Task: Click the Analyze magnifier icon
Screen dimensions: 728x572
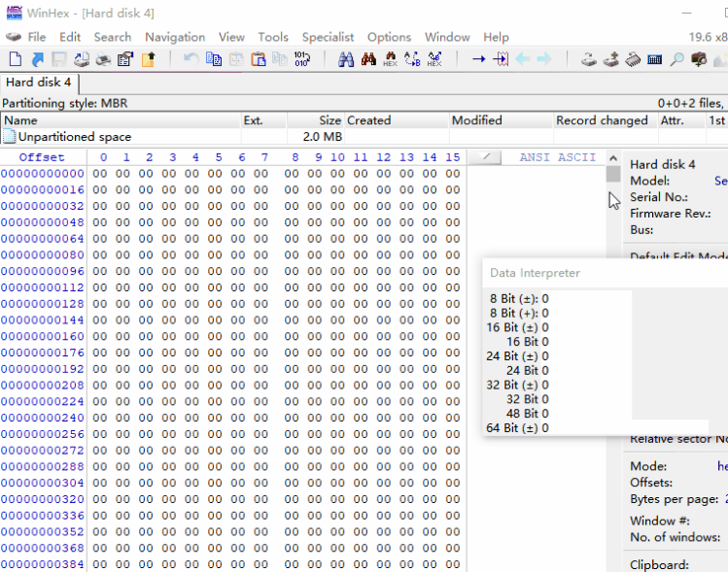Action: (x=676, y=59)
